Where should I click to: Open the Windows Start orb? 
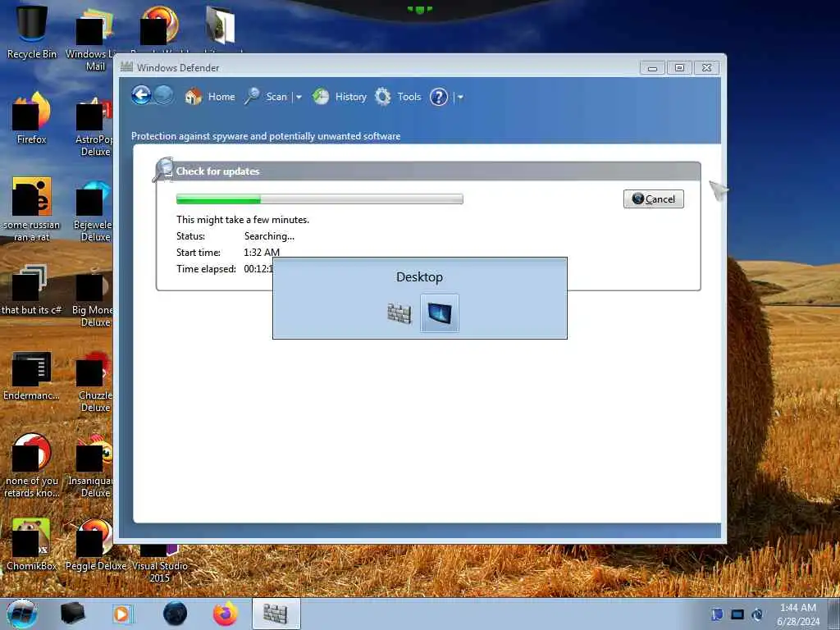[22, 614]
